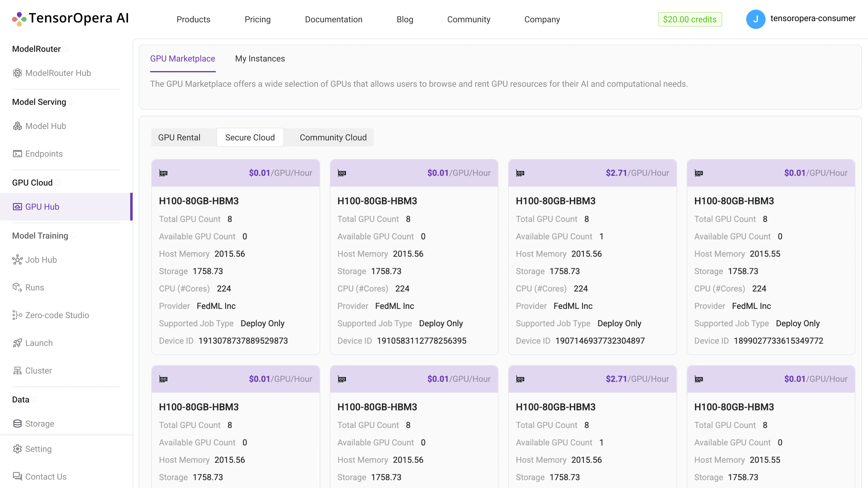Open the Products menu
This screenshot has height=488, width=868.
(x=193, y=19)
